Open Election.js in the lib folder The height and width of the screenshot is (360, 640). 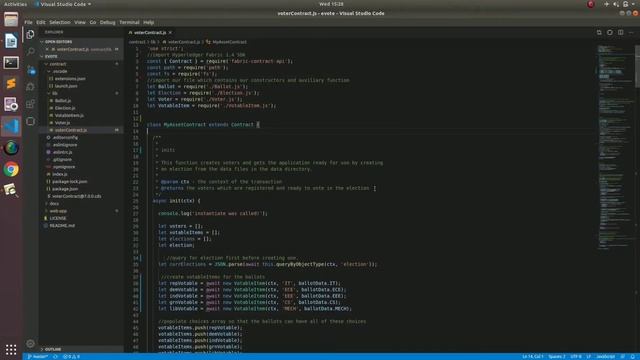click(81, 108)
